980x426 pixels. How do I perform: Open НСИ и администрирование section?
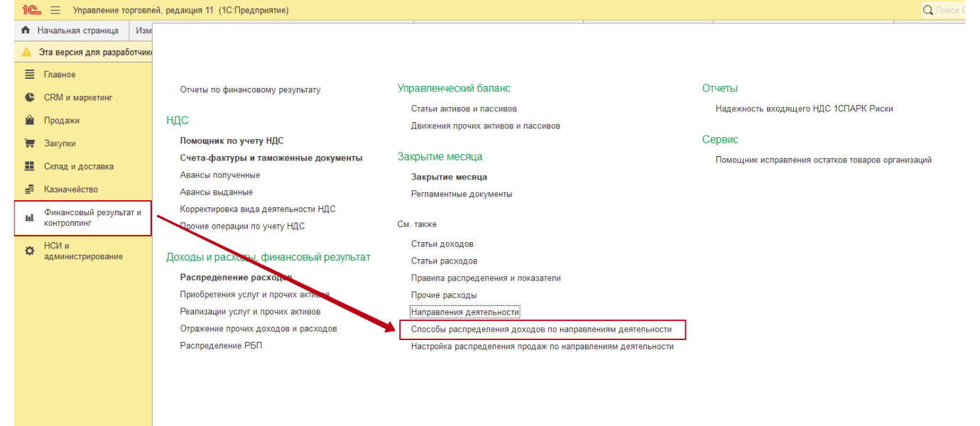[83, 251]
